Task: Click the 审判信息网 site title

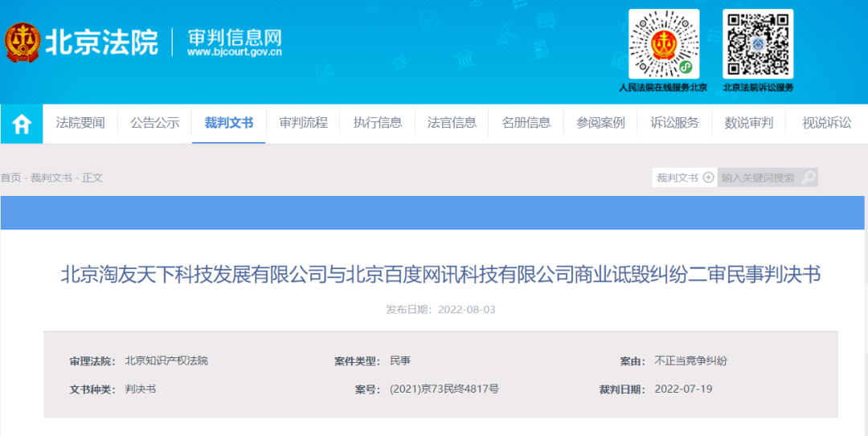Action: [x=234, y=38]
